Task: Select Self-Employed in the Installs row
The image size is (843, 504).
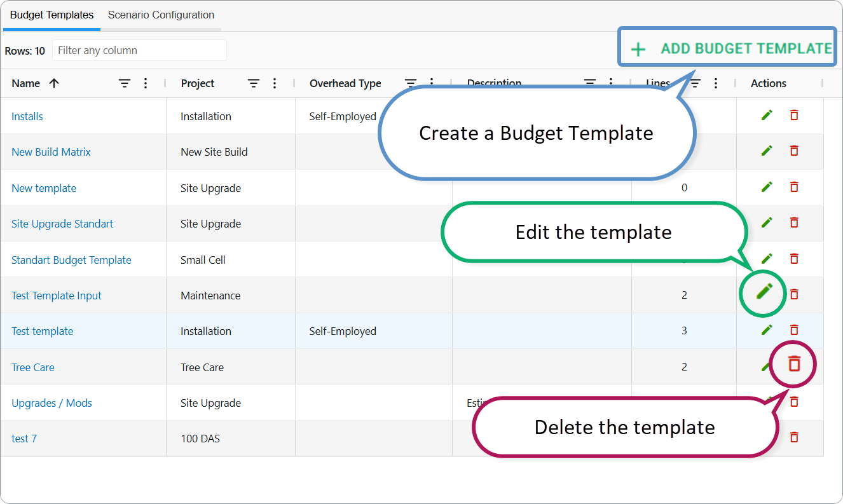Action: (343, 116)
